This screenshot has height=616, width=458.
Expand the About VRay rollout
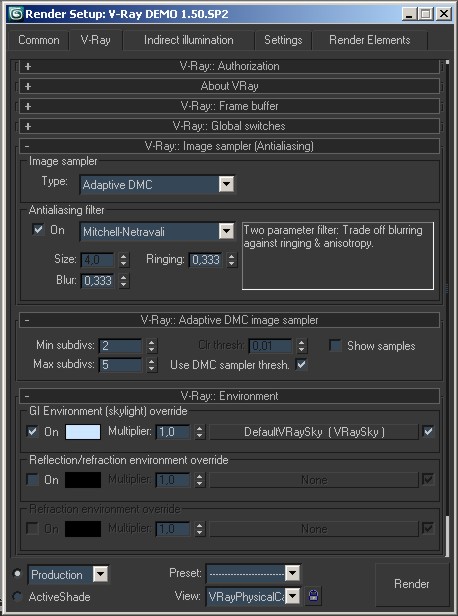(229, 86)
